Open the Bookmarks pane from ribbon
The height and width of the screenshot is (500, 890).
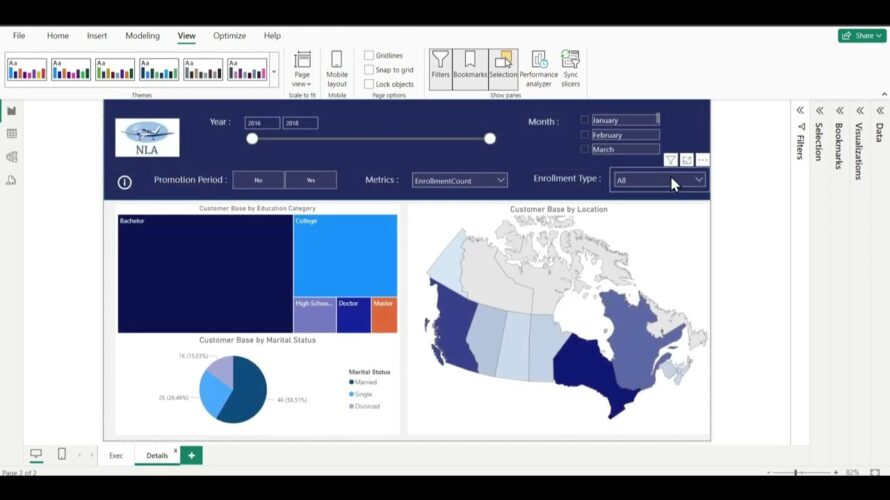click(470, 69)
